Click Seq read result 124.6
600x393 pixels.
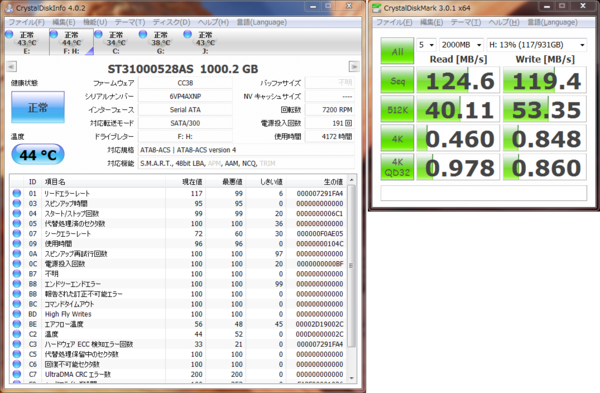pos(458,80)
